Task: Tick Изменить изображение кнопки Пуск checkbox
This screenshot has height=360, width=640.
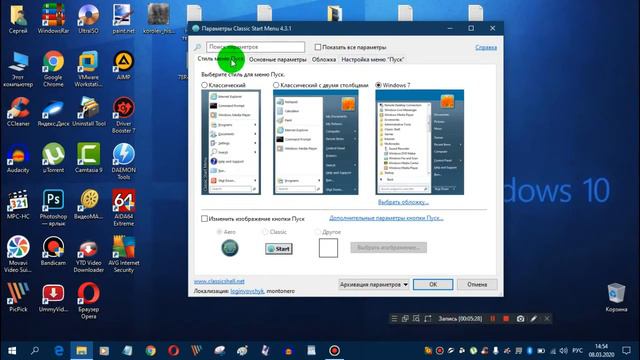Action: 204,219
